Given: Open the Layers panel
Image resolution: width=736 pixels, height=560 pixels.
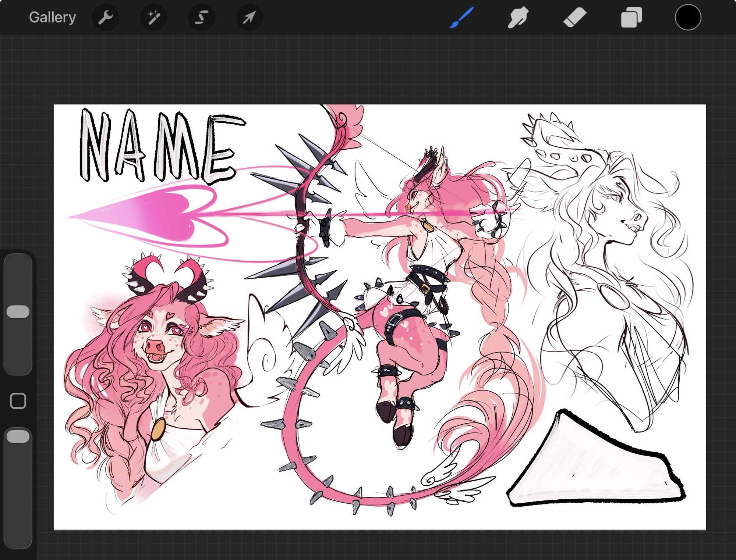Looking at the screenshot, I should point(631,17).
